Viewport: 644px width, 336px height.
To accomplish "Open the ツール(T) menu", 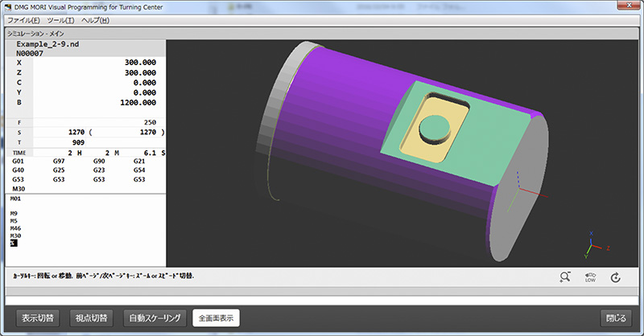I will [62, 19].
